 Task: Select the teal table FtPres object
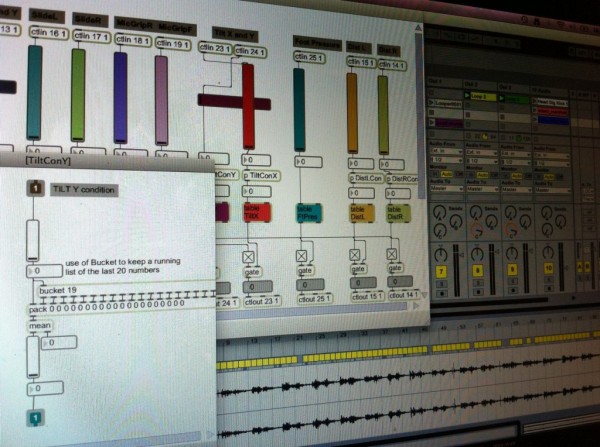[307, 212]
